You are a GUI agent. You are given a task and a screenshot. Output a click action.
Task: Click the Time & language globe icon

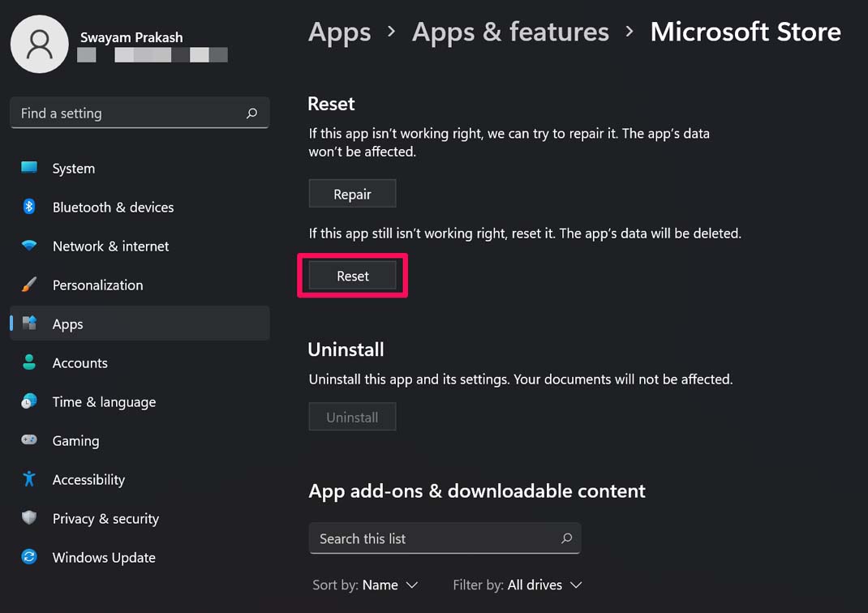(28, 401)
